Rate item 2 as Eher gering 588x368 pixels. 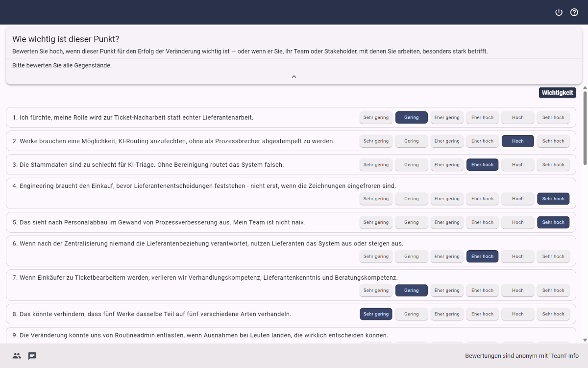tap(447, 141)
